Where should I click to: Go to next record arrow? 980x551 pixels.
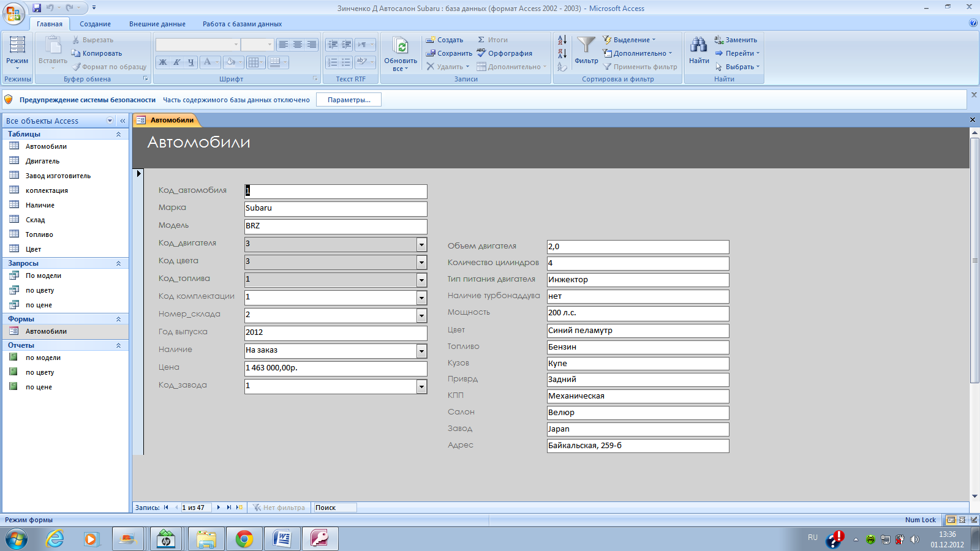coord(218,508)
